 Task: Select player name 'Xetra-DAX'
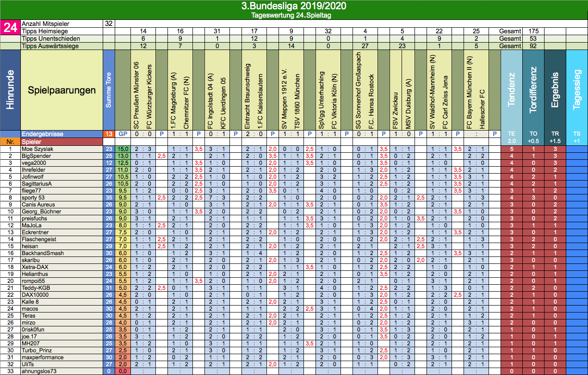[x=36, y=267]
